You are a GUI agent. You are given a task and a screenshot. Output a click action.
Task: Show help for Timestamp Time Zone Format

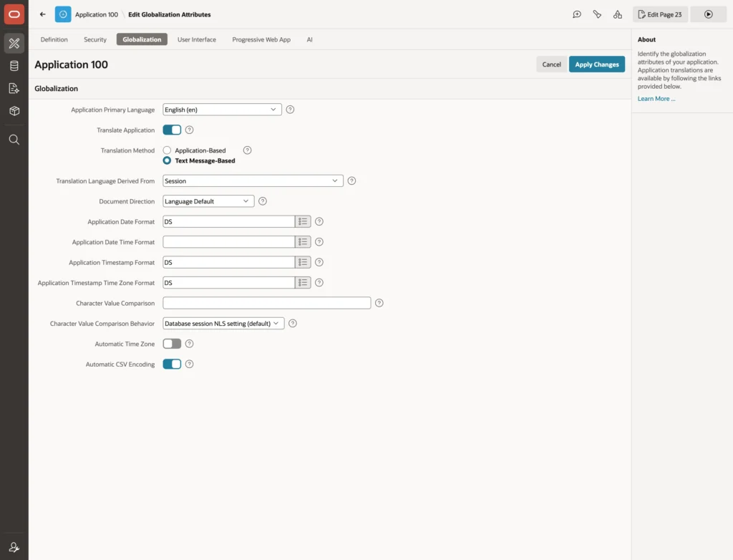tap(319, 283)
